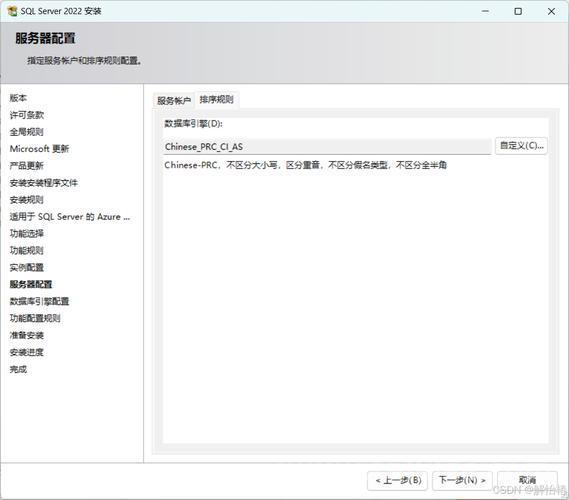Select 准备安装 step in the sidebar

coord(27,335)
